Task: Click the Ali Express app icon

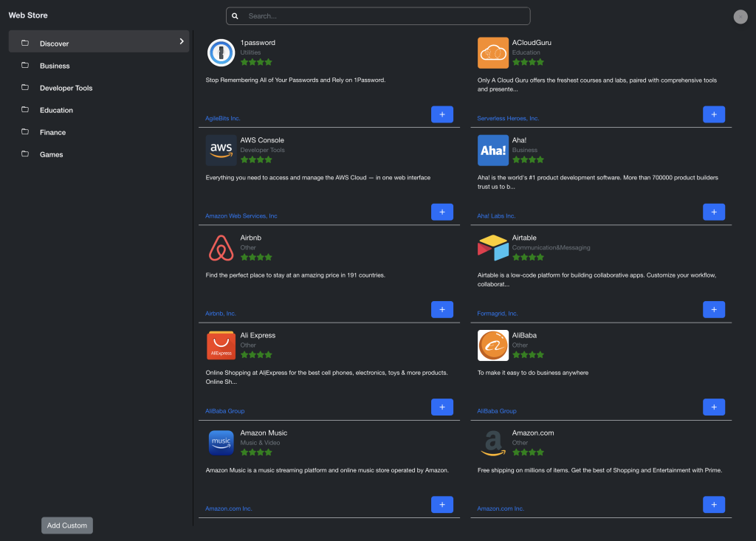Action: (x=221, y=345)
